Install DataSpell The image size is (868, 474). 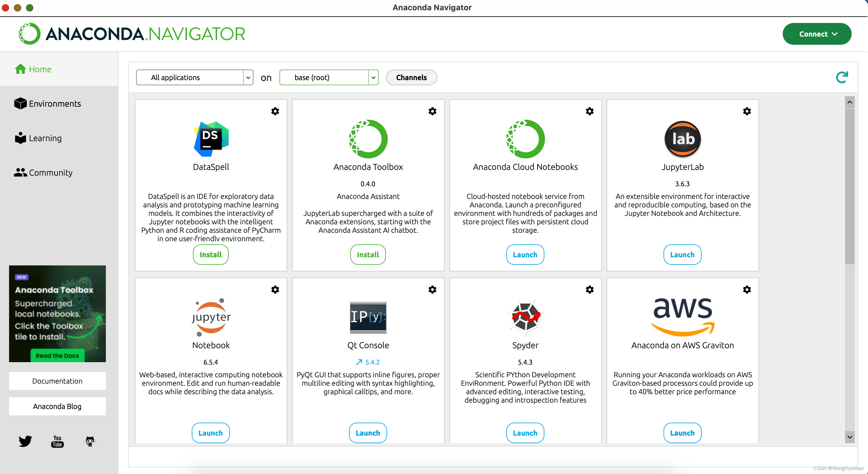coord(210,255)
